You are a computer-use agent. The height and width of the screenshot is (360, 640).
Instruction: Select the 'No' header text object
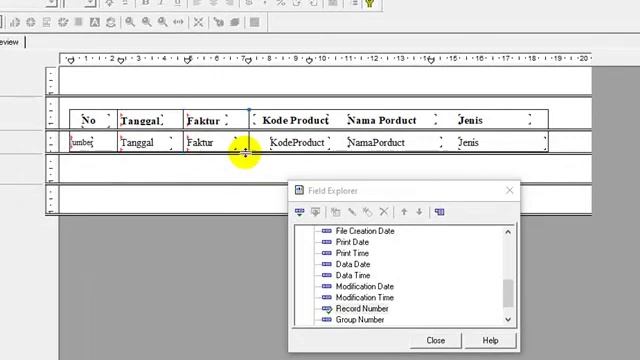point(96,120)
